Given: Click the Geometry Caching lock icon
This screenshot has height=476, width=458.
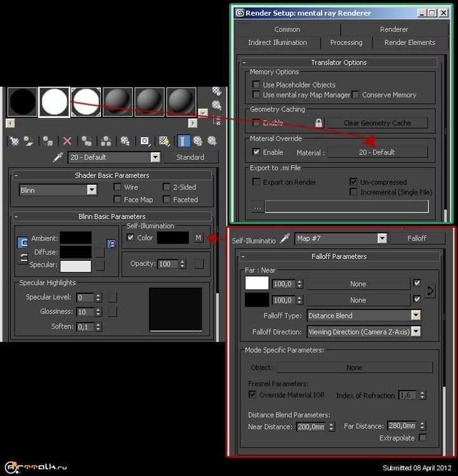Looking at the screenshot, I should 318,123.
